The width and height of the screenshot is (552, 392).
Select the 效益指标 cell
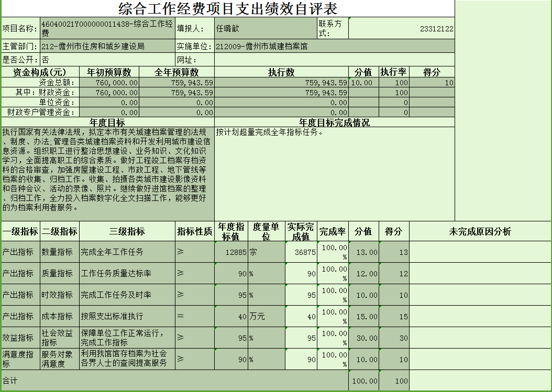(x=20, y=338)
